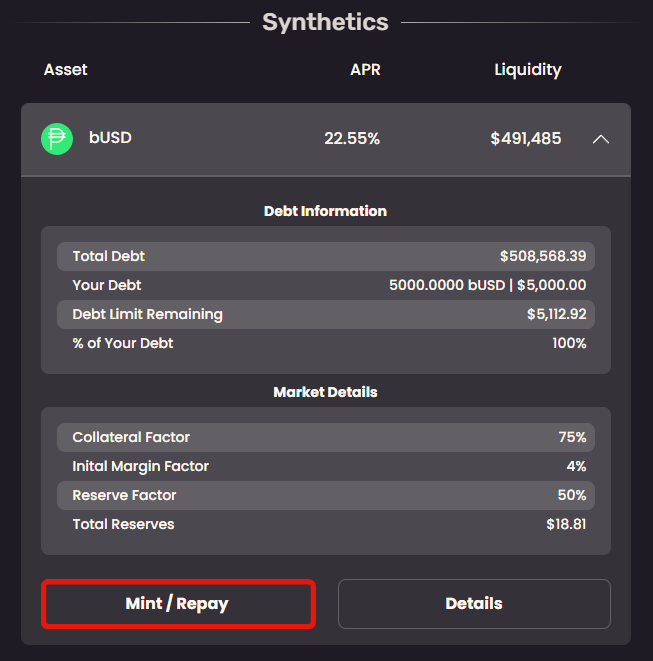653x661 pixels.
Task: Select the Your Debt row
Action: point(326,285)
